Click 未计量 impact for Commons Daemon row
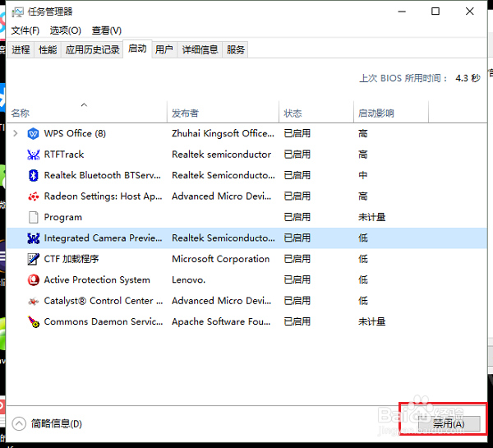Screen dimensions: 493x448 coord(371,321)
